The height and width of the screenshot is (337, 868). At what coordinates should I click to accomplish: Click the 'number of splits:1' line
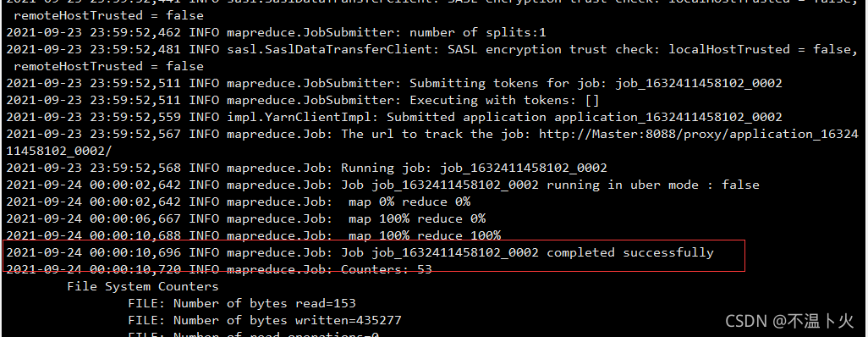click(x=277, y=33)
